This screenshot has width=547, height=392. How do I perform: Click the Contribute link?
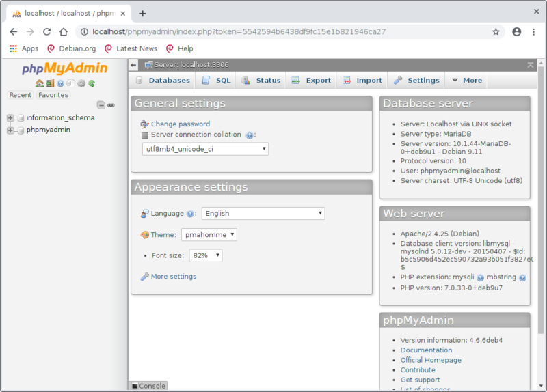click(x=418, y=370)
